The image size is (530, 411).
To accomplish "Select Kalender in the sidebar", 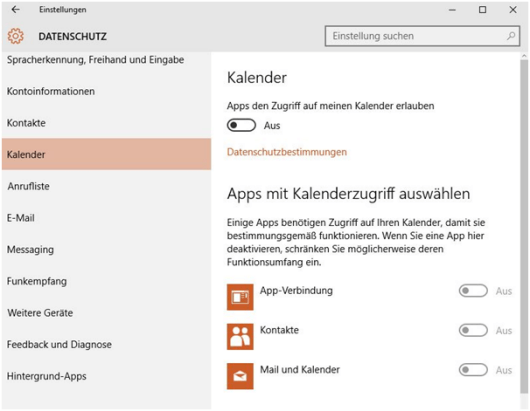I will (x=106, y=154).
